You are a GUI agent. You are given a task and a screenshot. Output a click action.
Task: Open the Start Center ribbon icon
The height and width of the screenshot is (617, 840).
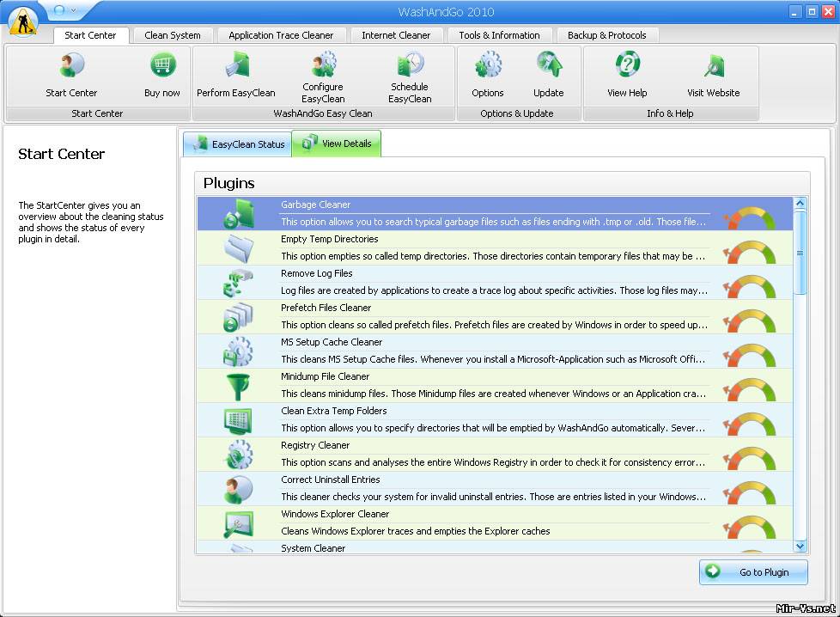[x=71, y=65]
